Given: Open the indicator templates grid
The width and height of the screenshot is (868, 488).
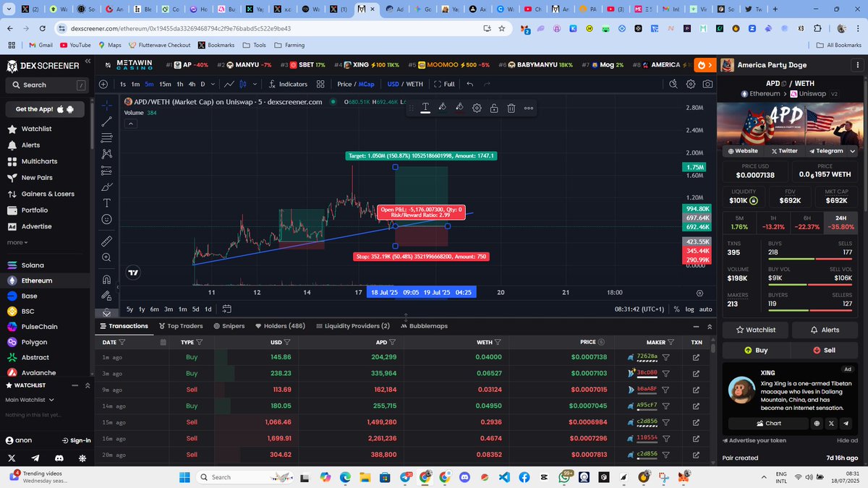Looking at the screenshot, I should (x=320, y=84).
